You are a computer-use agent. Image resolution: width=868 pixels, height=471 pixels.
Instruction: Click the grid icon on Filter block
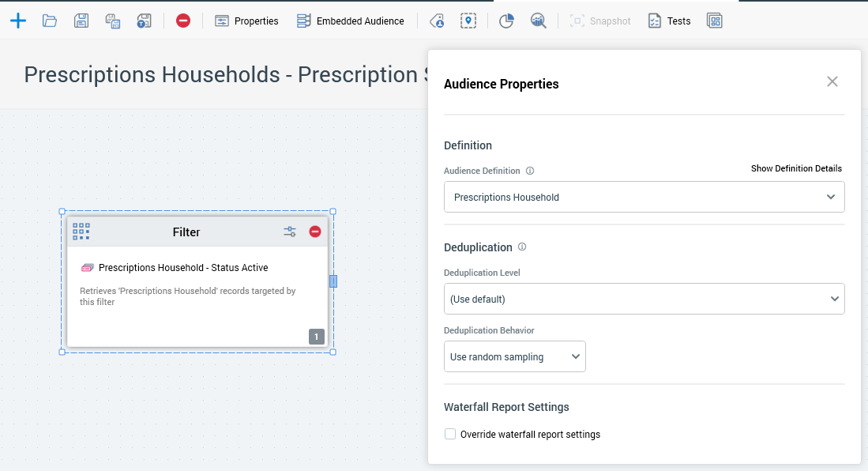coord(81,232)
